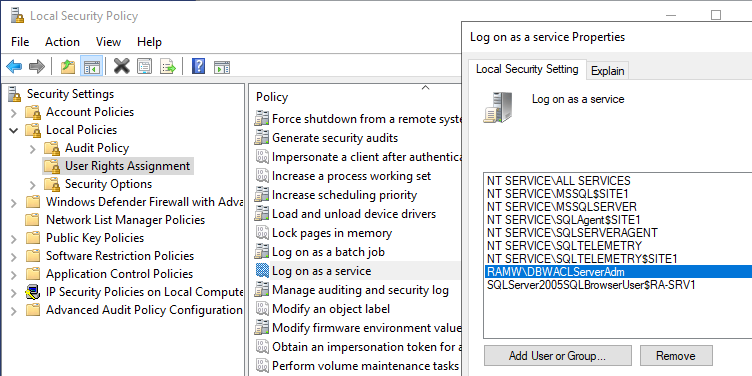Select NT SERVICE\MSSQL$SITE1 entry
Screen dimensions: 752x376
(x=558, y=194)
